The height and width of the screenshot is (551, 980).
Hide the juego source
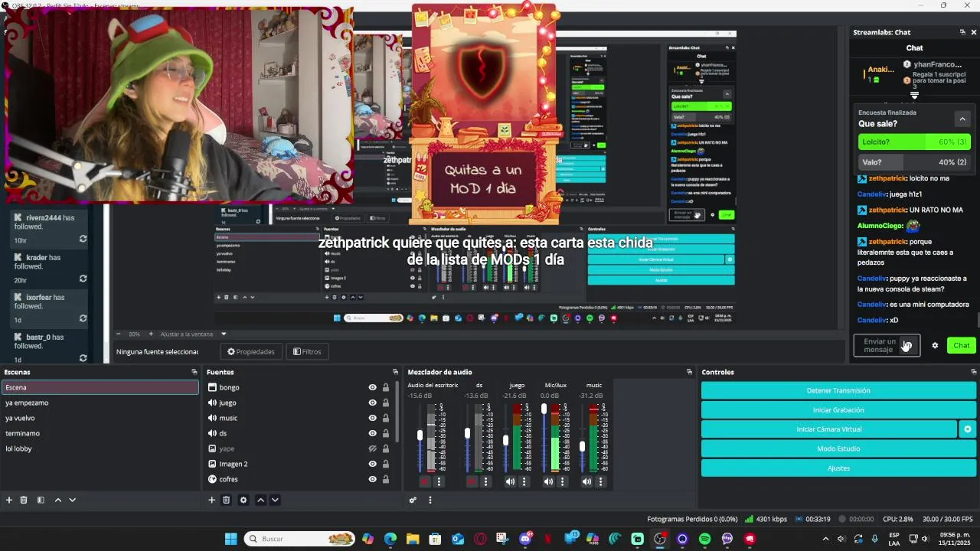coord(372,403)
